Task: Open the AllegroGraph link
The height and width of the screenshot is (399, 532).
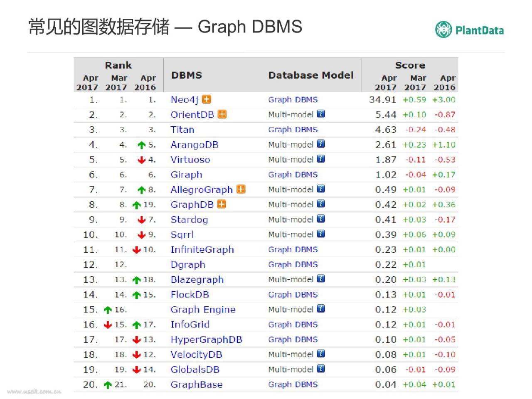Action: point(202,190)
